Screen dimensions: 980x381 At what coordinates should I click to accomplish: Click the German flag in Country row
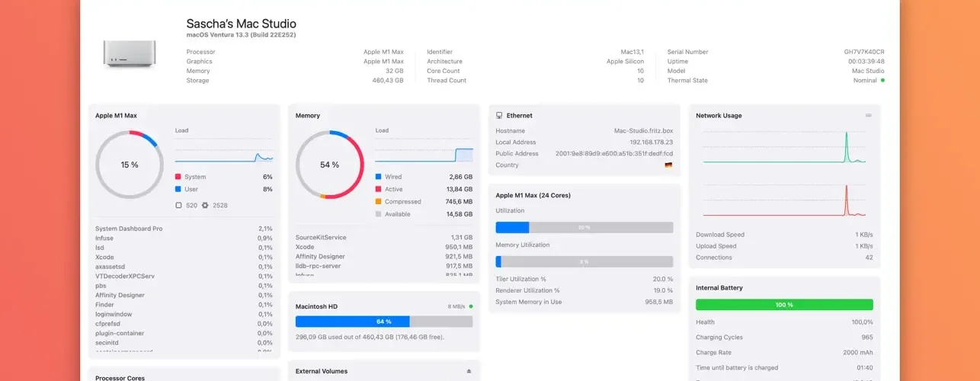click(668, 165)
